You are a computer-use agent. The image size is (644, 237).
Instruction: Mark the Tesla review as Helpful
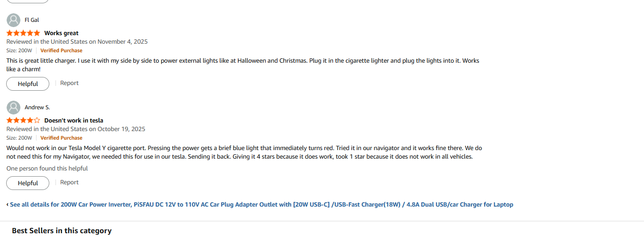(x=28, y=183)
